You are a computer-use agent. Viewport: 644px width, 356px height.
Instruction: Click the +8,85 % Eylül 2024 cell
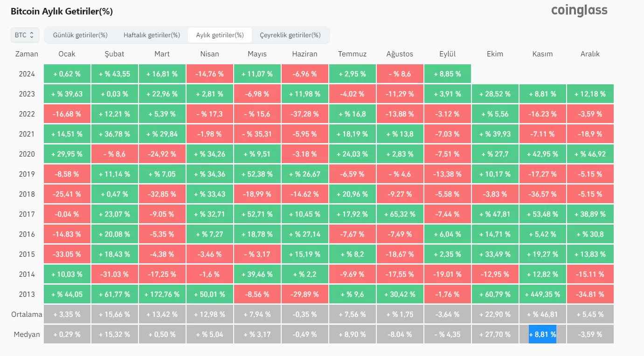[447, 74]
